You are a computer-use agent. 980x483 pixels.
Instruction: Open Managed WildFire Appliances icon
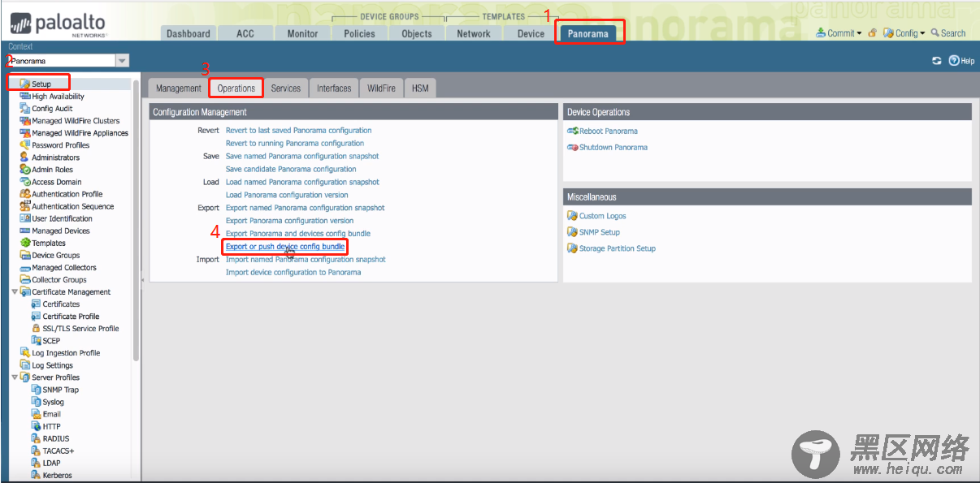pos(25,133)
